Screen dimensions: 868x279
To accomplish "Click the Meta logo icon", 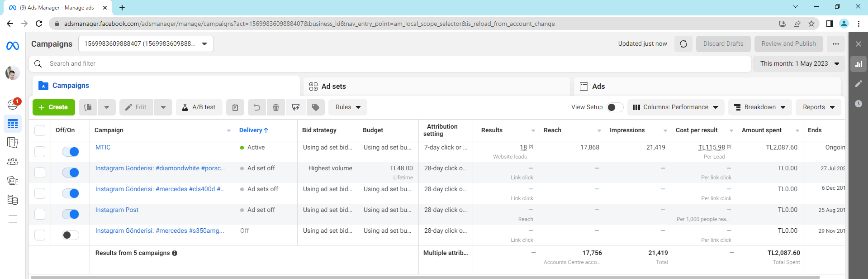I will click(13, 45).
